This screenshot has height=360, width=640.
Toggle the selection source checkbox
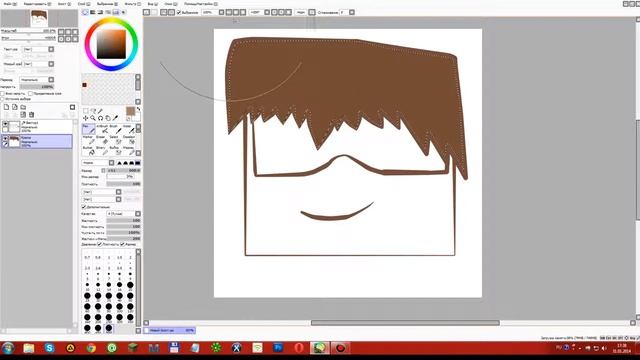point(2,99)
